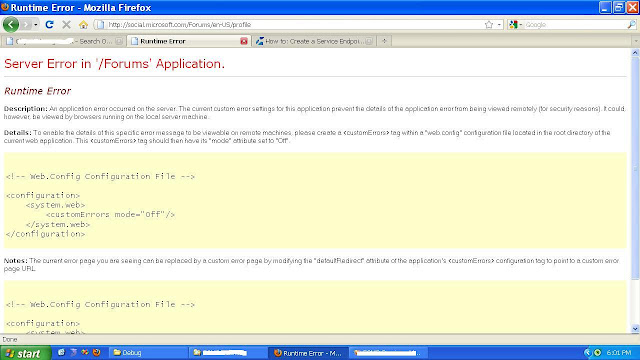Click the Firefox logo in title bar
Image resolution: width=640 pixels, height=360 pixels.
5,7
